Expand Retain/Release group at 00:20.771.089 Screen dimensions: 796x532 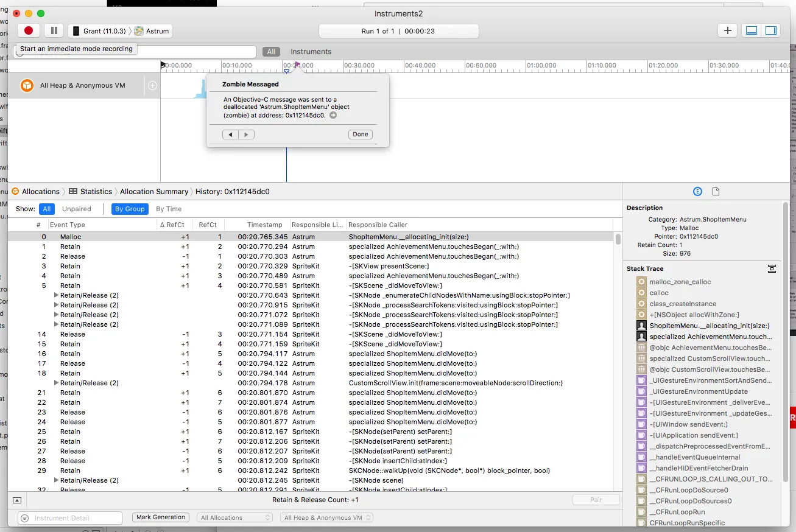(56, 324)
